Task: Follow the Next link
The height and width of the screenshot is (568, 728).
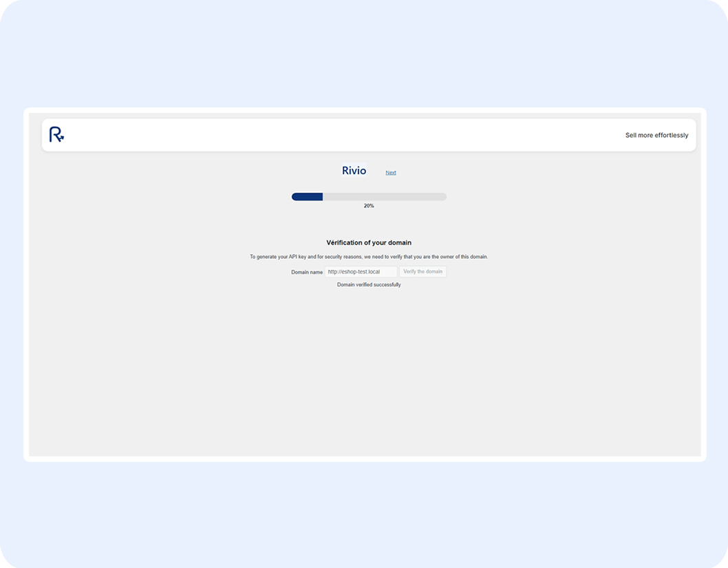Action: pyautogui.click(x=391, y=173)
